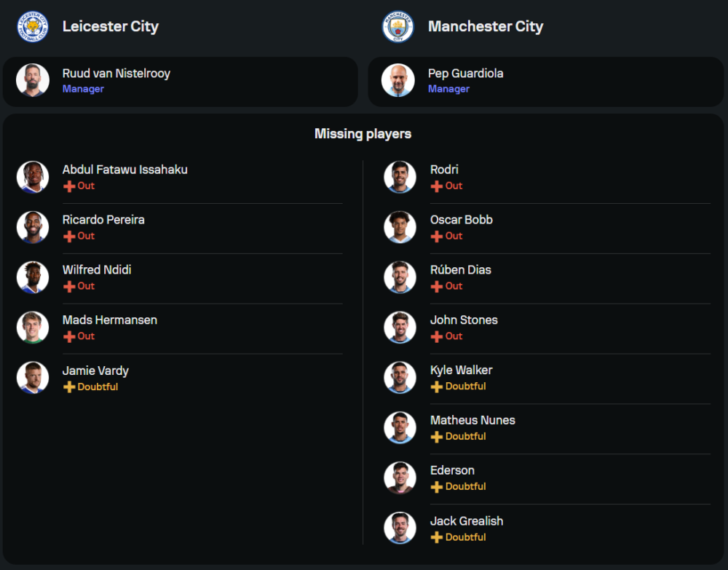The width and height of the screenshot is (728, 570).
Task: Click Mads Hermansen's red out icon
Action: point(69,336)
